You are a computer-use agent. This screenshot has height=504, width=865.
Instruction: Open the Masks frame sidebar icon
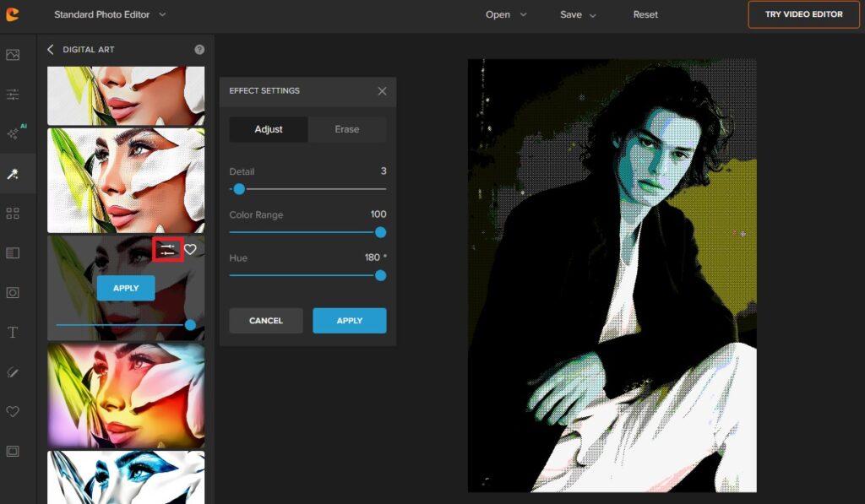[13, 293]
